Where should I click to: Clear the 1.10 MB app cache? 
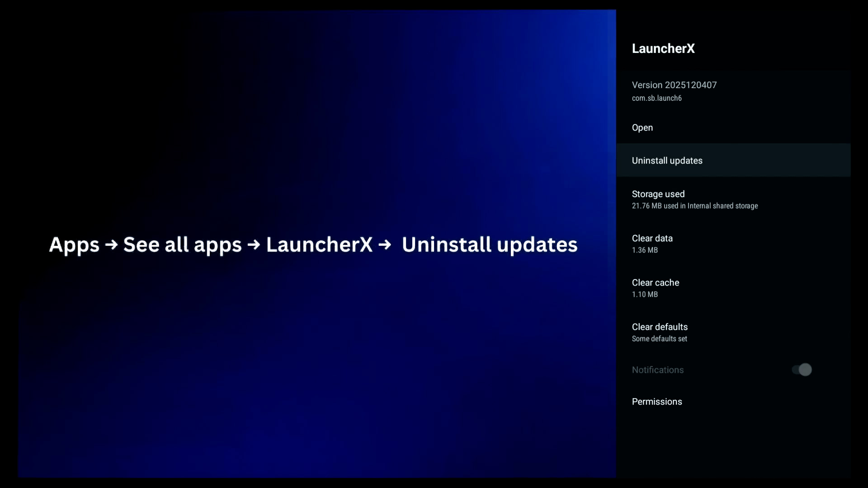[655, 287]
